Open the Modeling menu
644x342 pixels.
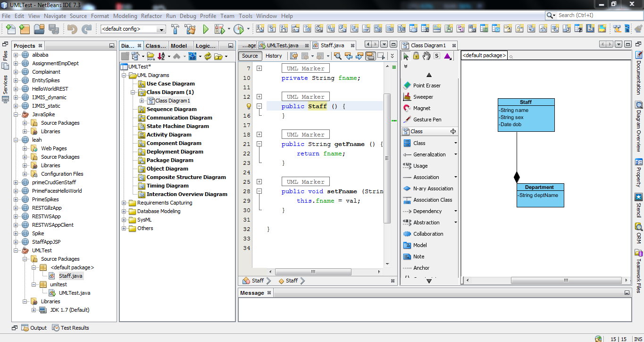125,16
